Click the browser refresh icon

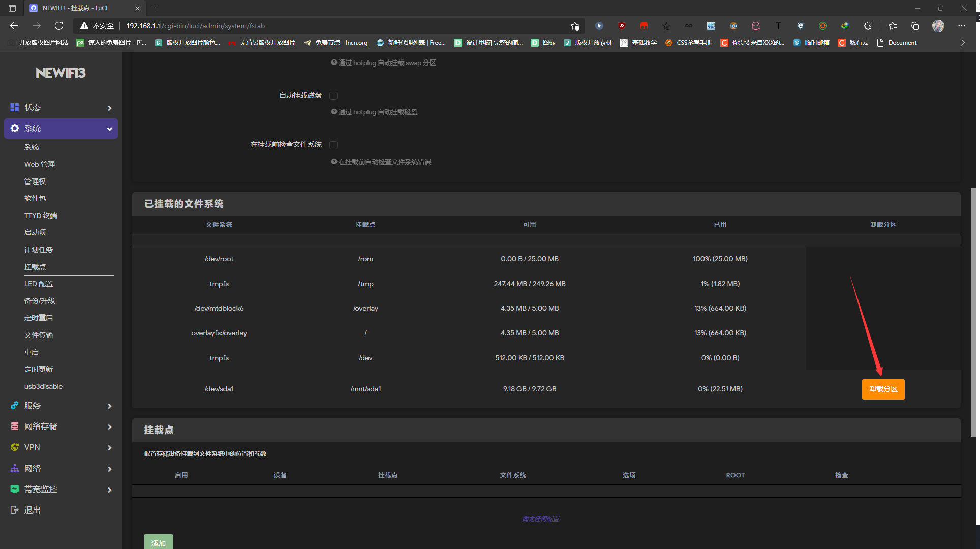59,26
